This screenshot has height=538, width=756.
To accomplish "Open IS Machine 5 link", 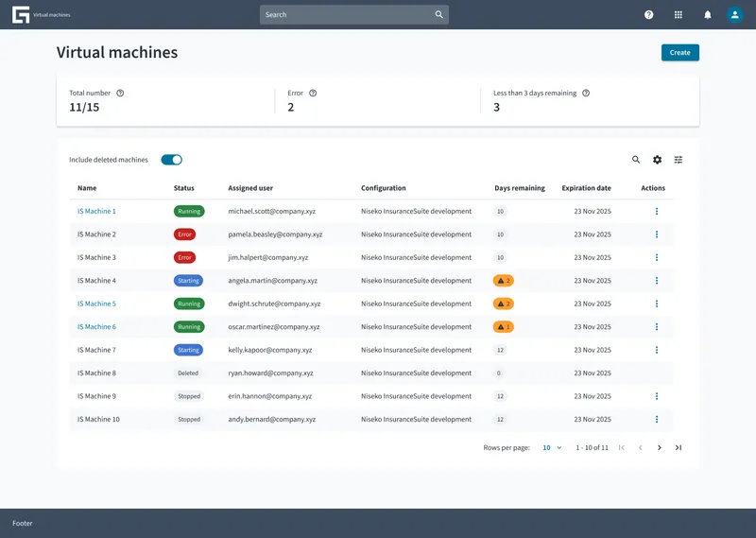I will coord(96,304).
